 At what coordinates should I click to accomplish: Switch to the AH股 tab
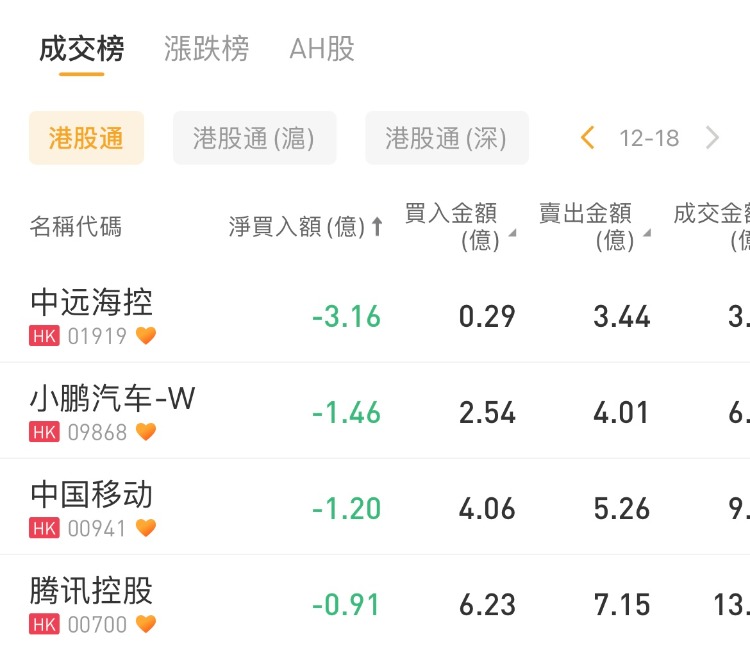(322, 49)
